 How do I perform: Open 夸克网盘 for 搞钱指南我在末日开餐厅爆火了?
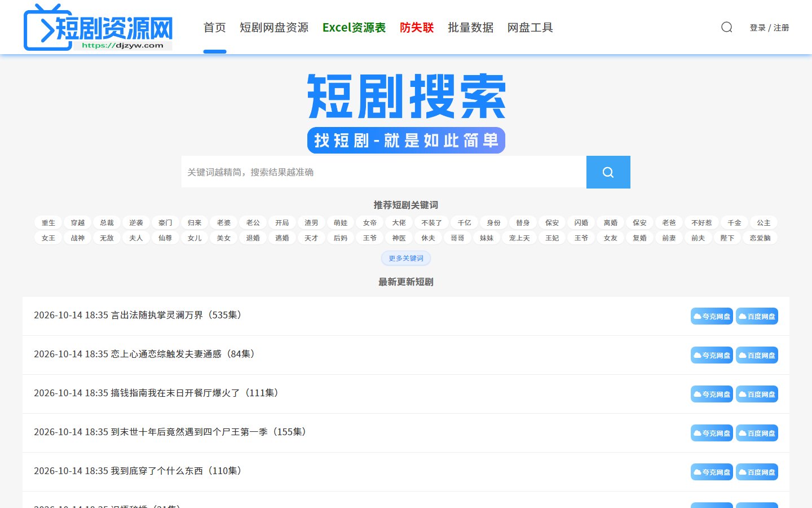712,394
